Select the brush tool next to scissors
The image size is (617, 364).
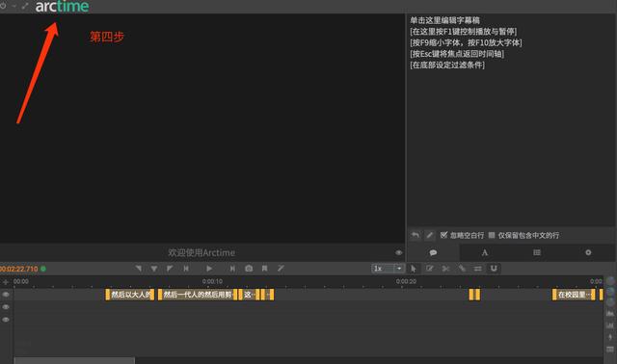[462, 269]
